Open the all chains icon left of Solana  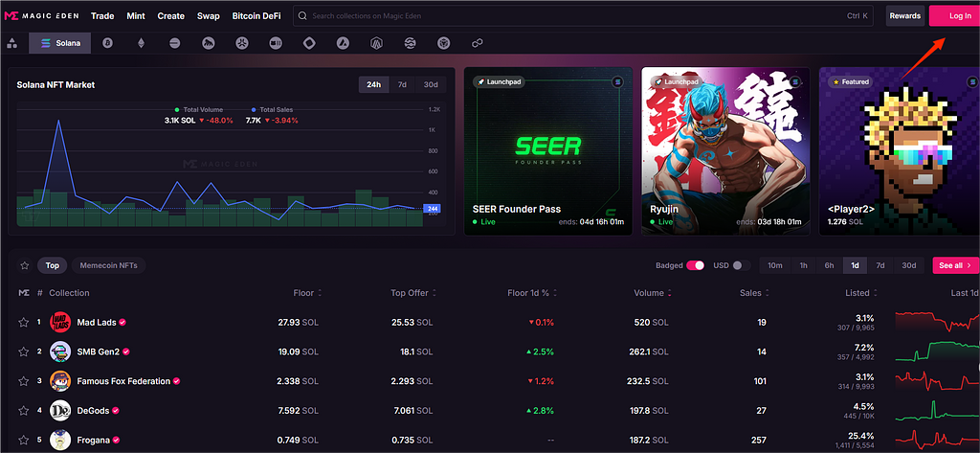point(12,43)
